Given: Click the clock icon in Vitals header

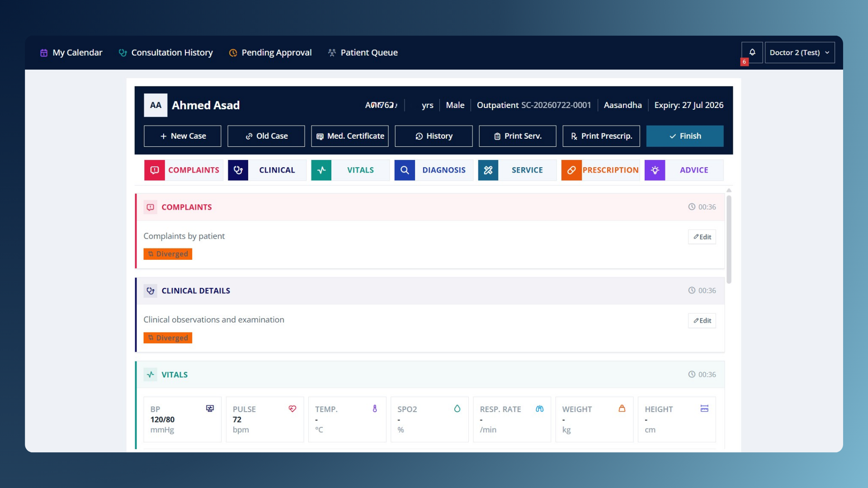Looking at the screenshot, I should pos(692,375).
